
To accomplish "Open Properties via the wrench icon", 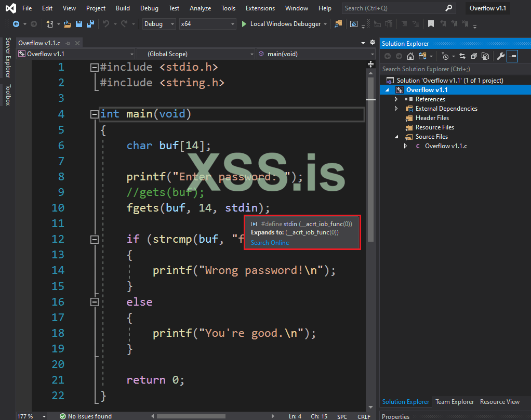I will tap(501, 56).
